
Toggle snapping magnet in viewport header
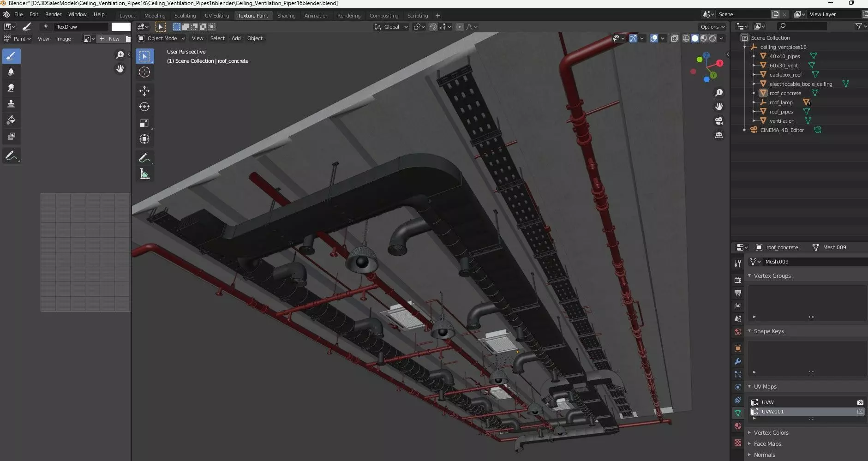pos(433,27)
